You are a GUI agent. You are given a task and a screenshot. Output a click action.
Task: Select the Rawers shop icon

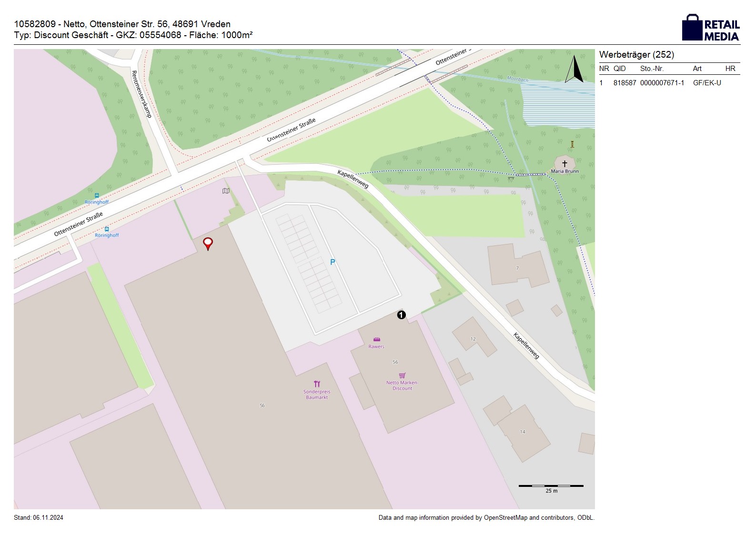coord(376,340)
